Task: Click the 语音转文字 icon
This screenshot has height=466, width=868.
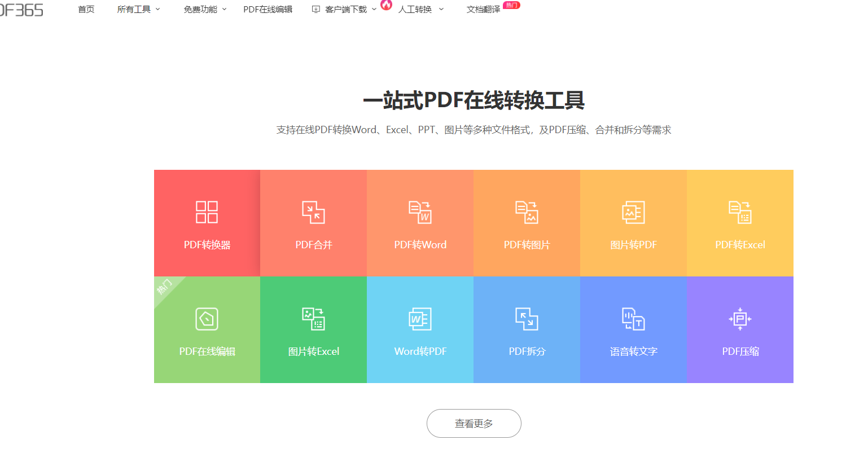Action: [633, 319]
